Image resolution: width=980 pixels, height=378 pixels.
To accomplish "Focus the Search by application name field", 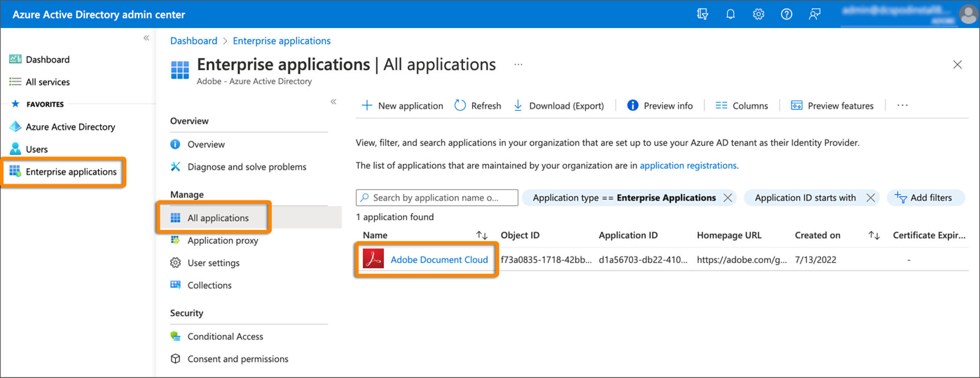I will click(437, 198).
